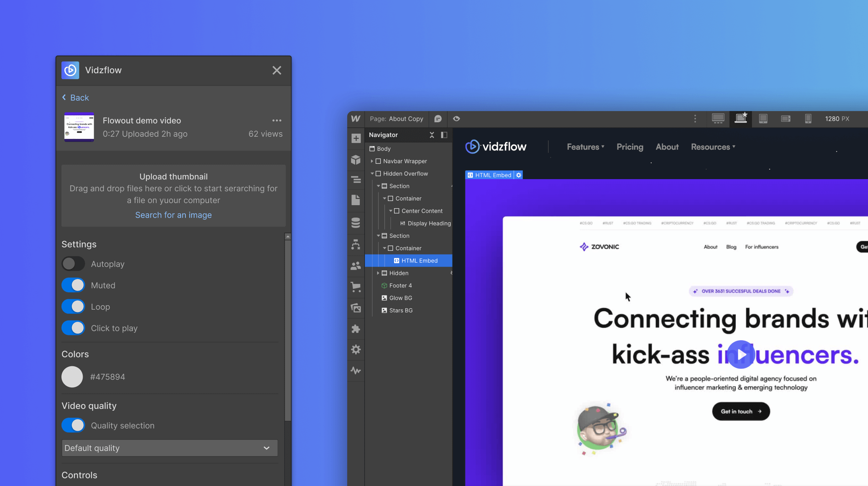Open the Pages panel
The width and height of the screenshot is (868, 486).
[356, 200]
